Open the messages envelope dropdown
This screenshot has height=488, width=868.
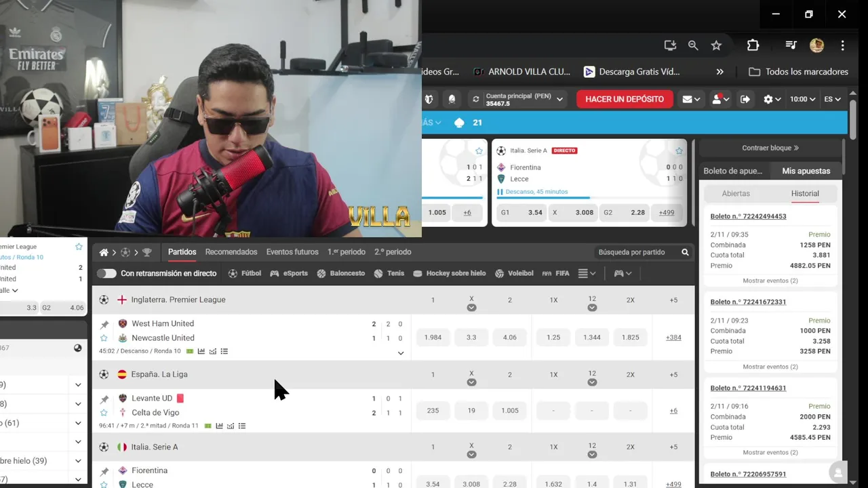pyautogui.click(x=691, y=100)
